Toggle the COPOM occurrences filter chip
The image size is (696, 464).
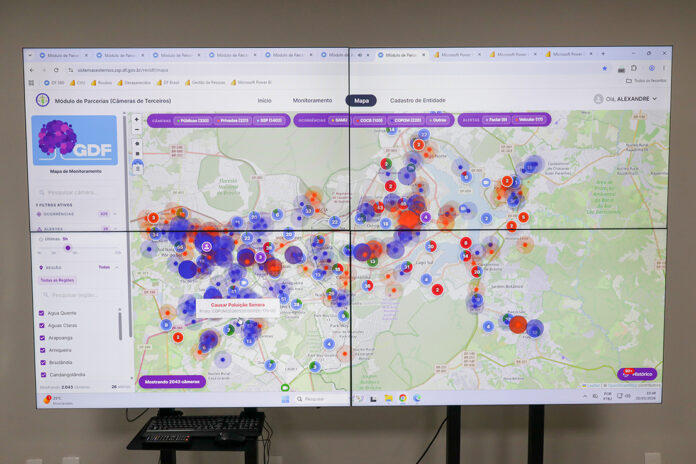coord(407,120)
